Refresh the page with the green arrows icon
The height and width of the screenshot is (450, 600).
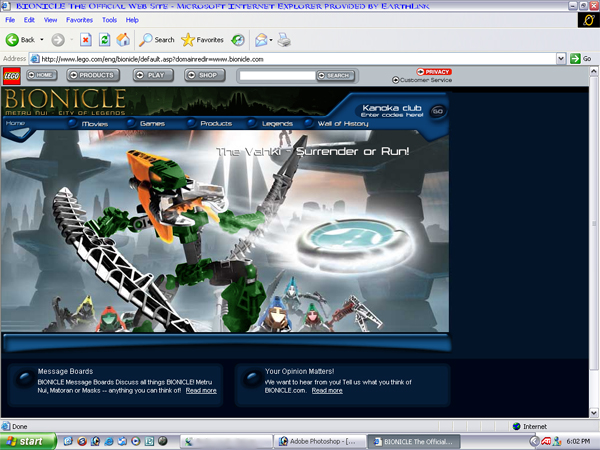point(104,40)
